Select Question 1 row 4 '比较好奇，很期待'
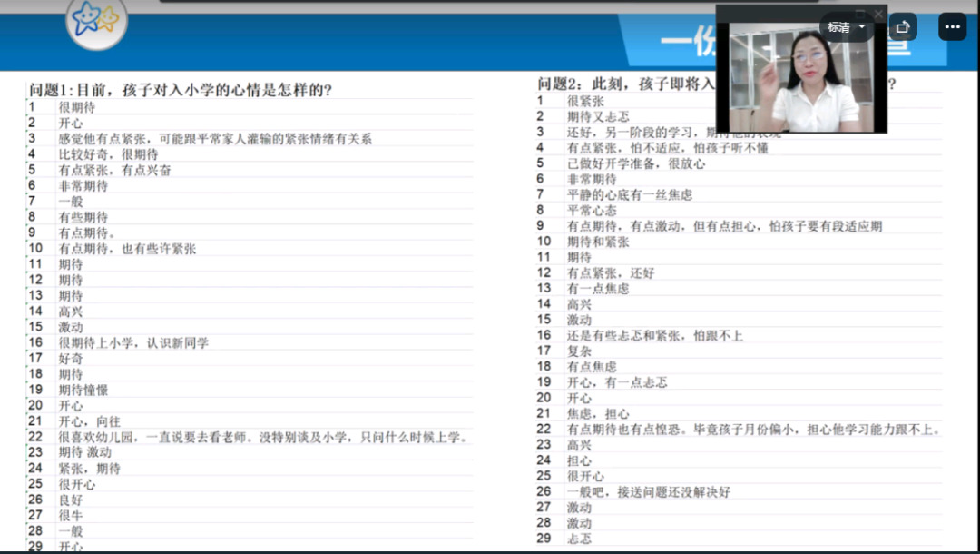 point(108,154)
